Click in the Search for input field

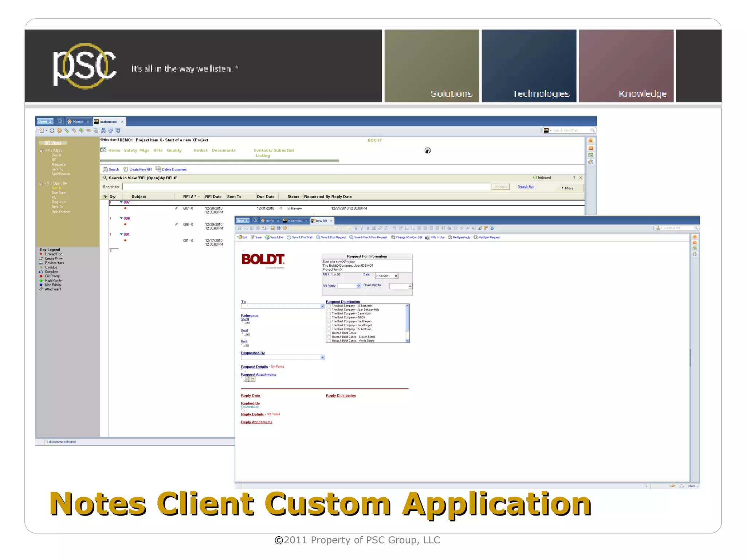[306, 187]
